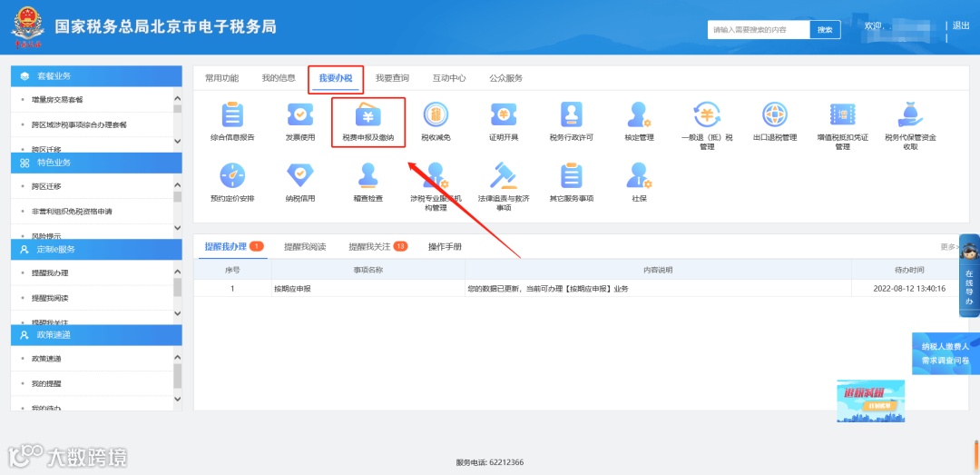This screenshot has width=980, height=475.
Task: Click the 搜索 search button
Action: [825, 29]
